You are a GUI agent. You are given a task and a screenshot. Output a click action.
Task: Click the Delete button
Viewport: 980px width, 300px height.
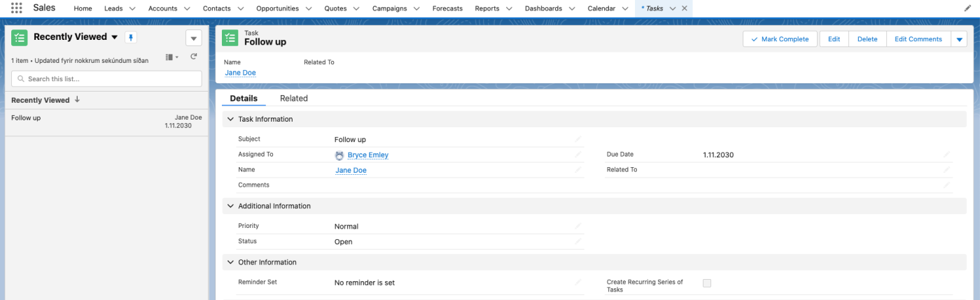point(867,39)
